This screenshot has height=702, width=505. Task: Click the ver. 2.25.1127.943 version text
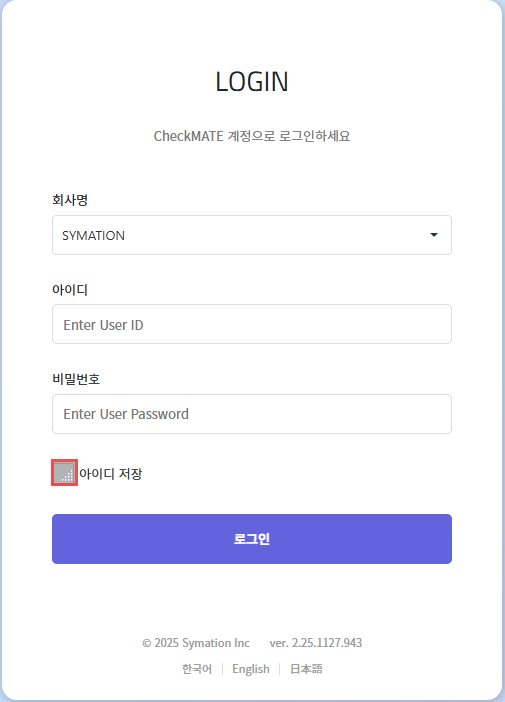(x=316, y=643)
